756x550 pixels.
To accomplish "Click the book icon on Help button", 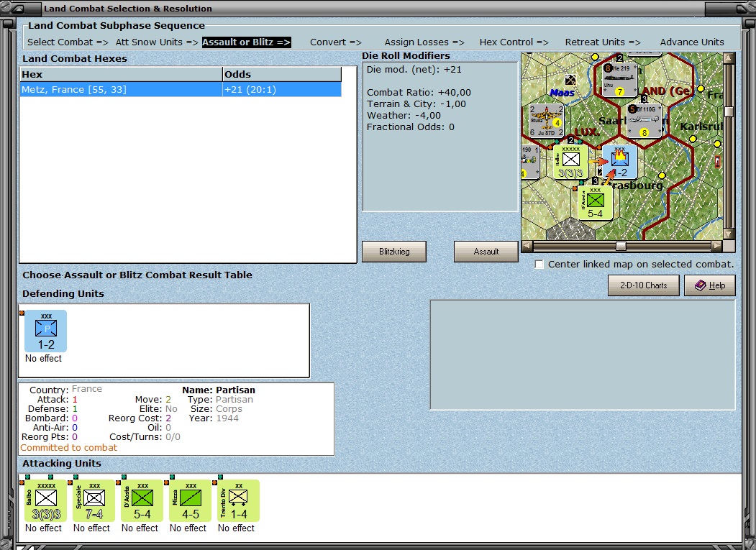I will (701, 285).
